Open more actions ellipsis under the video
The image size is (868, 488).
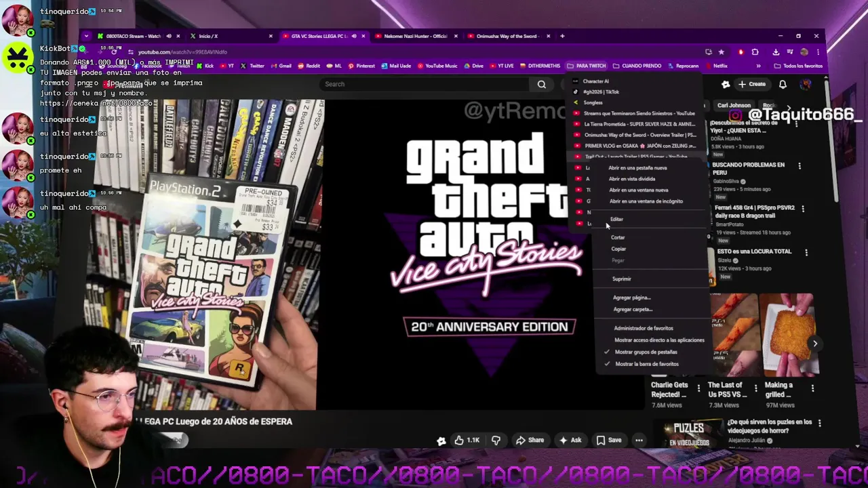click(x=639, y=440)
